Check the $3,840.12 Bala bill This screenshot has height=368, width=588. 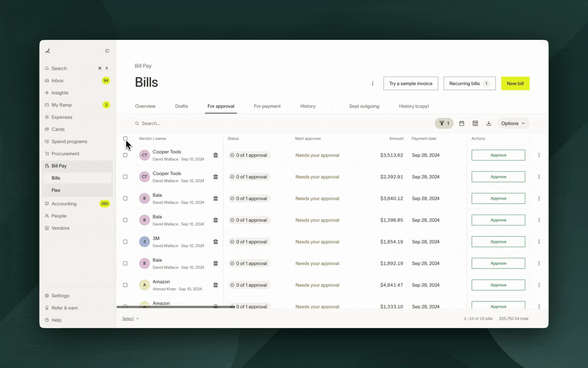click(125, 198)
